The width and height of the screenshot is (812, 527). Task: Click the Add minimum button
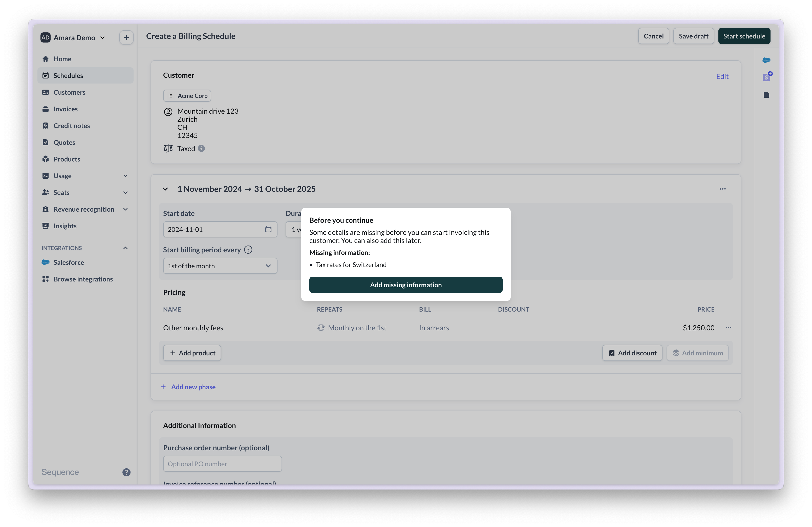[697, 353]
